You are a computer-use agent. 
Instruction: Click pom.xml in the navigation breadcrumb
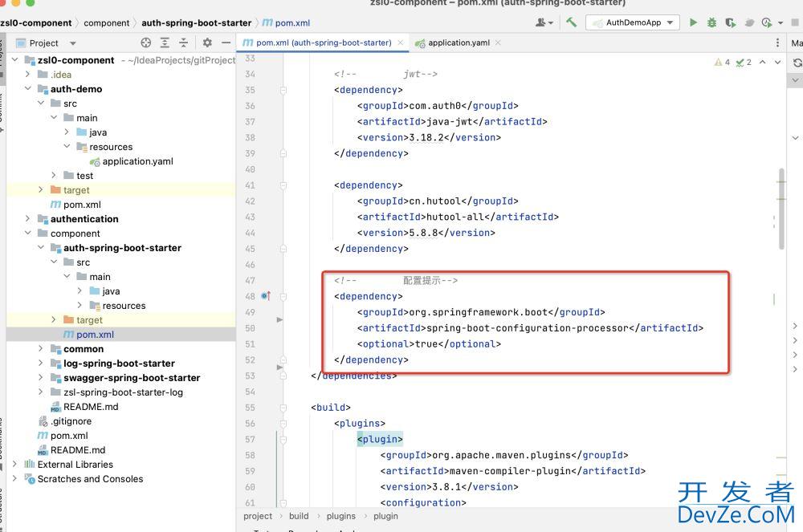pyautogui.click(x=287, y=22)
